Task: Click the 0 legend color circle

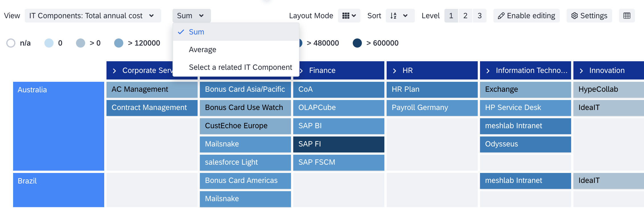Action: point(49,43)
